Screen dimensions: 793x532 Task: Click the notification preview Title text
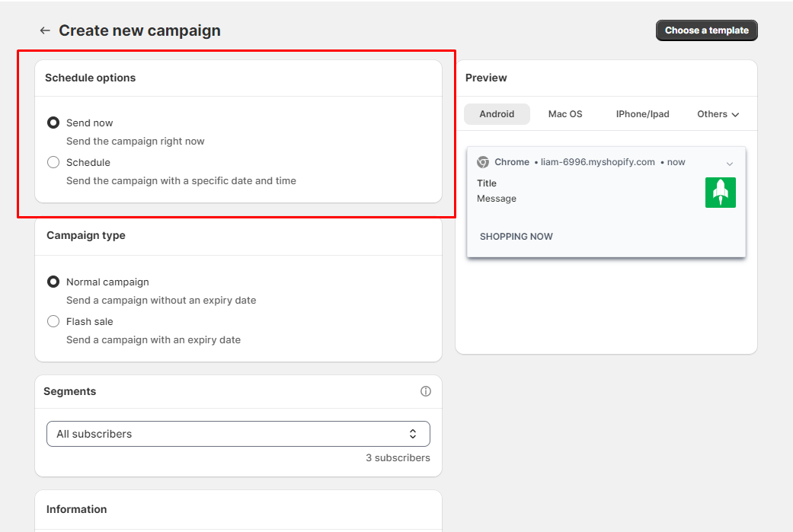486,183
